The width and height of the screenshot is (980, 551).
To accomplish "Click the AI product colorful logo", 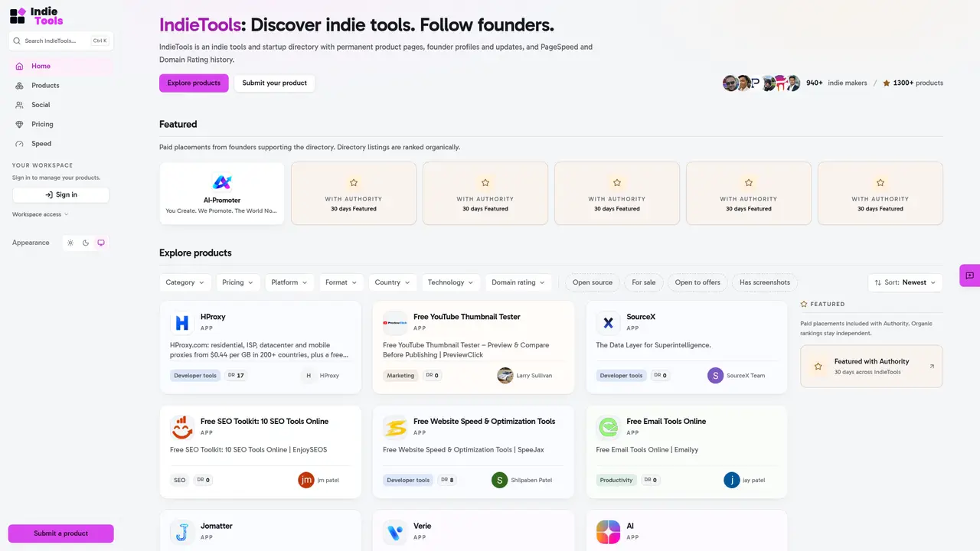I will click(x=608, y=532).
